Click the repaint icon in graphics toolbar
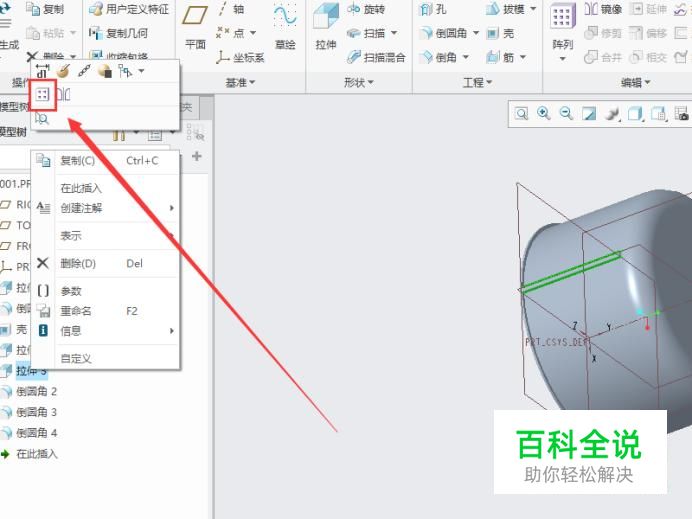Viewport: 692px width, 519px height. 589,114
